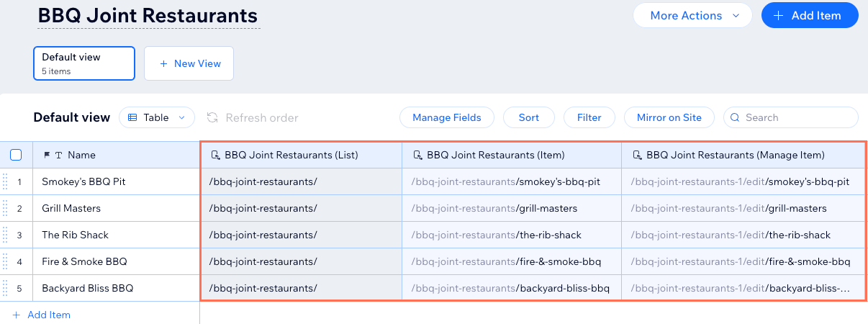Image resolution: width=868 pixels, height=324 pixels.
Task: Click the page link icon in Manage Item header
Action: [x=637, y=155]
